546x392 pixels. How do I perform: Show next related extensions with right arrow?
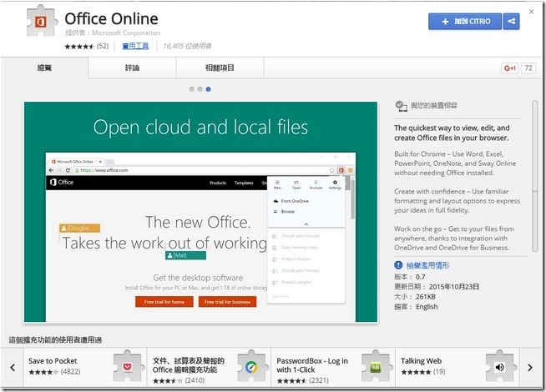coord(530,367)
